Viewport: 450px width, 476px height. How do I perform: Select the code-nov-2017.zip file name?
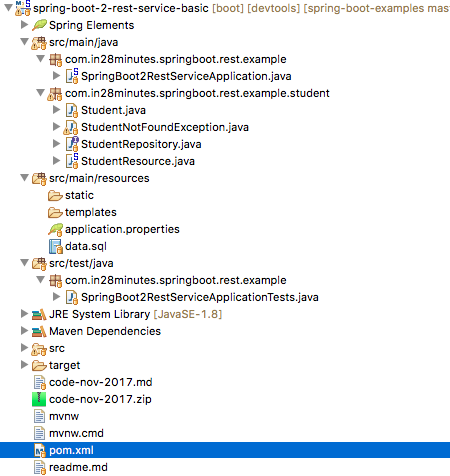[x=100, y=399]
